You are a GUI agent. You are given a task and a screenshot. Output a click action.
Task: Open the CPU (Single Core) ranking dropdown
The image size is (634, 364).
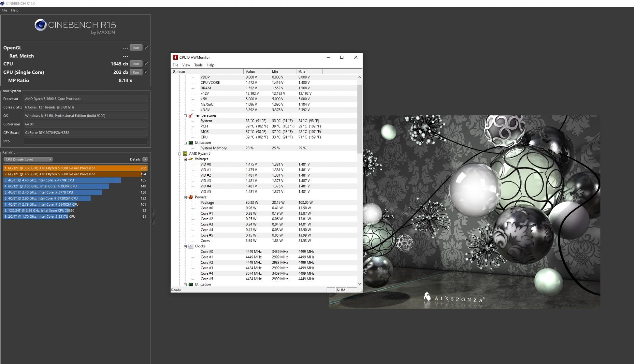coord(28,159)
